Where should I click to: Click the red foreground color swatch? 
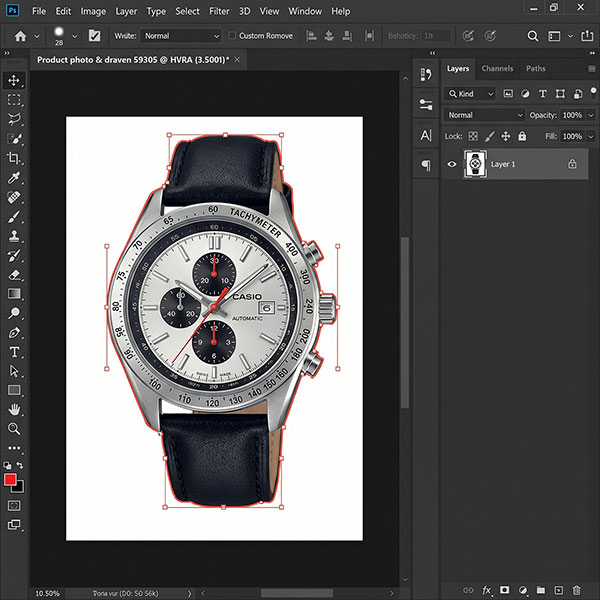click(10, 479)
